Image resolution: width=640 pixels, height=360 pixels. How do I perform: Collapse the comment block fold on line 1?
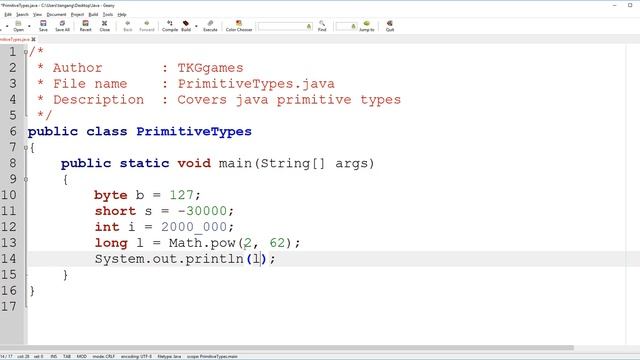(26, 52)
